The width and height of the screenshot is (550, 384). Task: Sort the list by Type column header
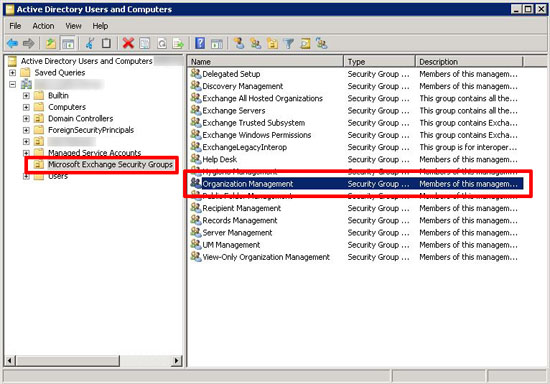[380, 62]
